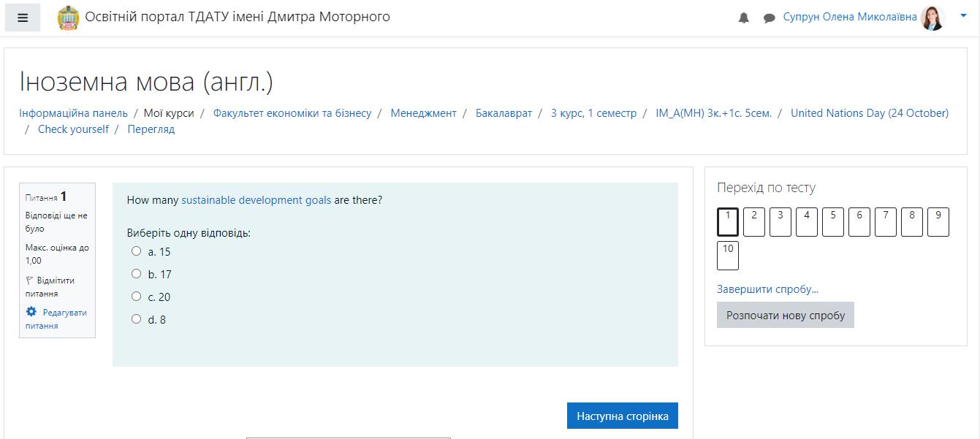Click Розпочати нову спробу button
The width and height of the screenshot is (980, 439).
[x=786, y=315]
